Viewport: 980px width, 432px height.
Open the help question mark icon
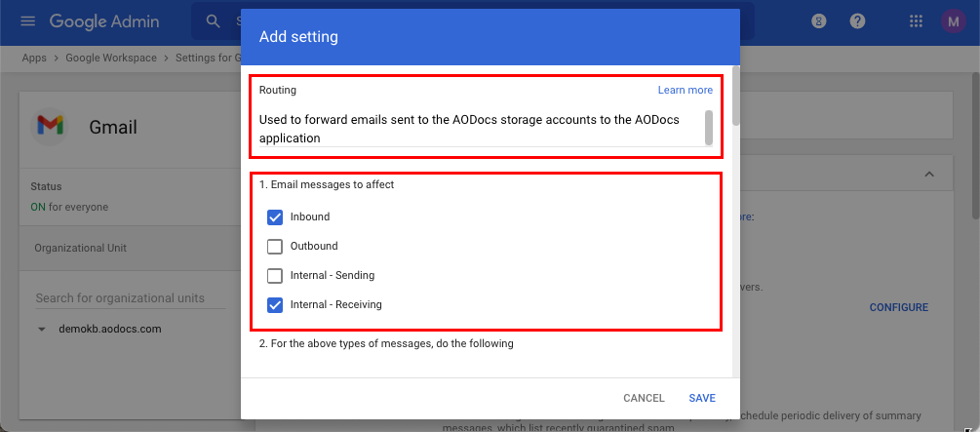(x=857, y=21)
